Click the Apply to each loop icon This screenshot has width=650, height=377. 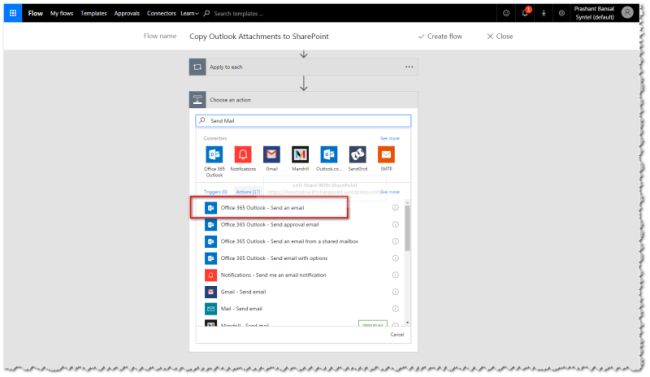pyautogui.click(x=197, y=67)
